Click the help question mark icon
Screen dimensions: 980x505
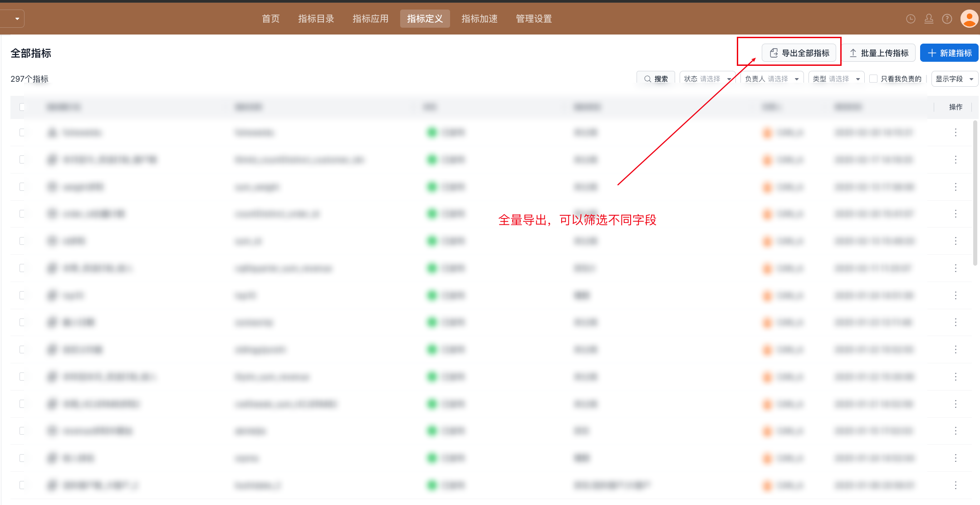point(947,19)
